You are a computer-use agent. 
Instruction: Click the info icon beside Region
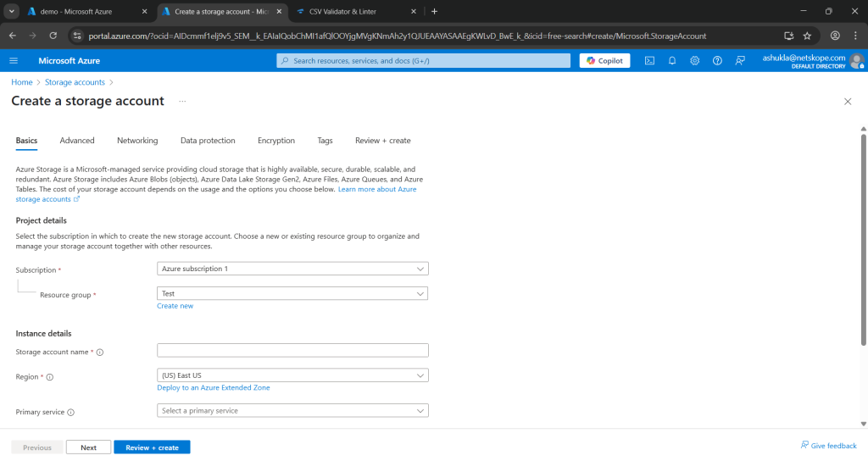pyautogui.click(x=50, y=377)
